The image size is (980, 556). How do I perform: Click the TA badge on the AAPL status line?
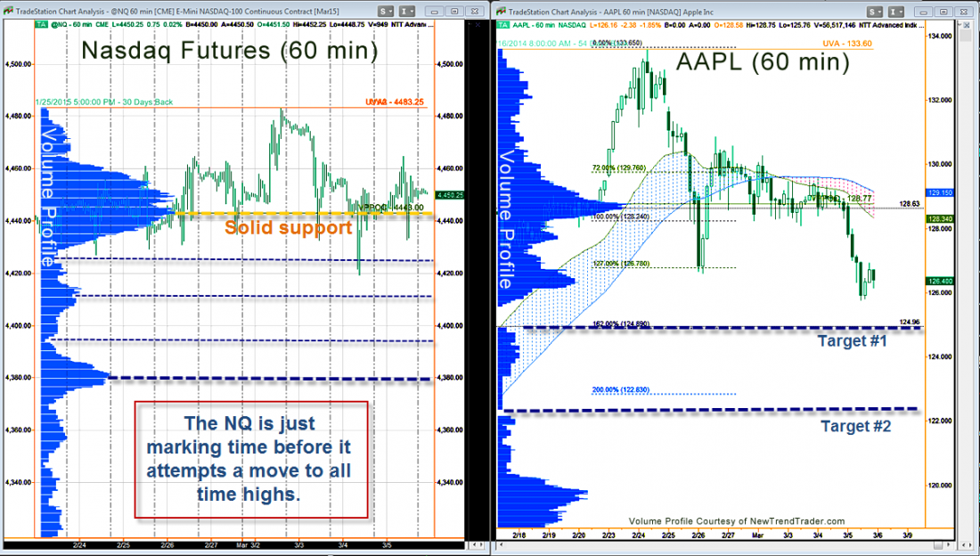tap(503, 26)
